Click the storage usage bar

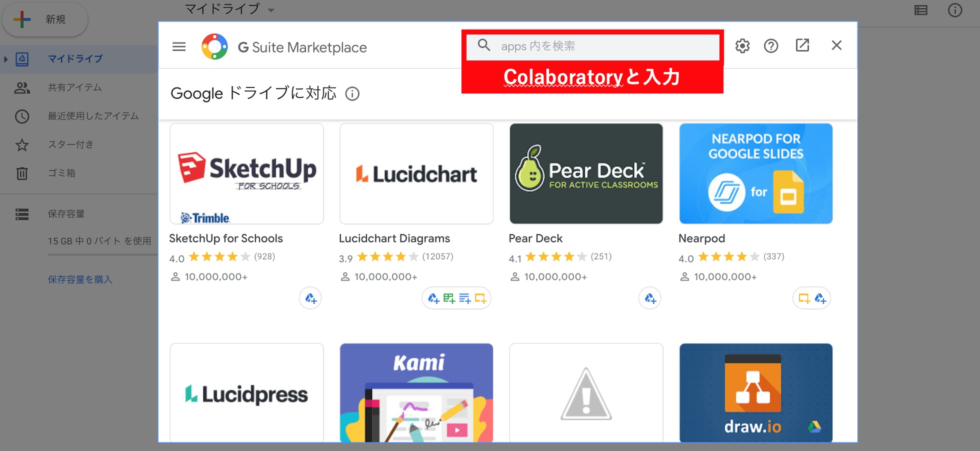click(x=102, y=255)
